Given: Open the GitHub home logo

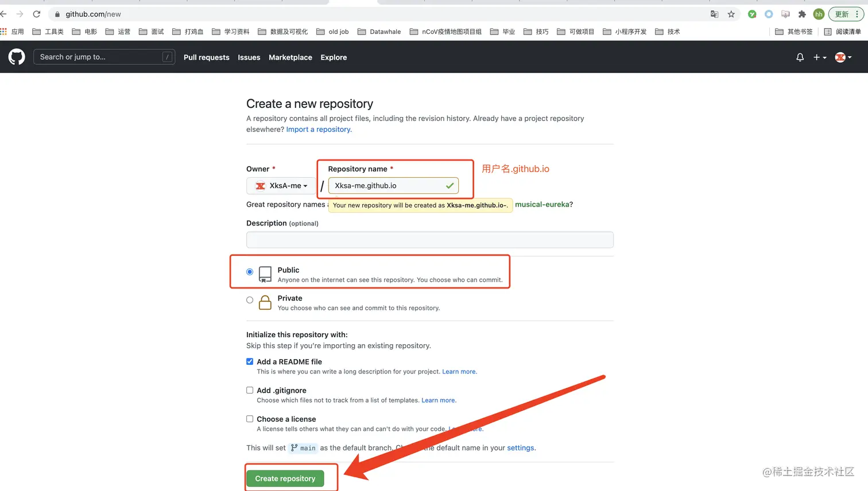Looking at the screenshot, I should 17,57.
